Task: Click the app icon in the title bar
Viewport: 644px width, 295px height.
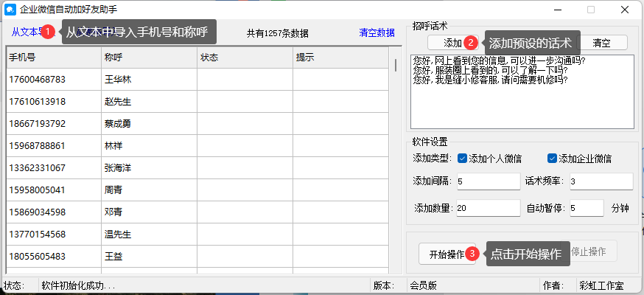Action: point(10,10)
